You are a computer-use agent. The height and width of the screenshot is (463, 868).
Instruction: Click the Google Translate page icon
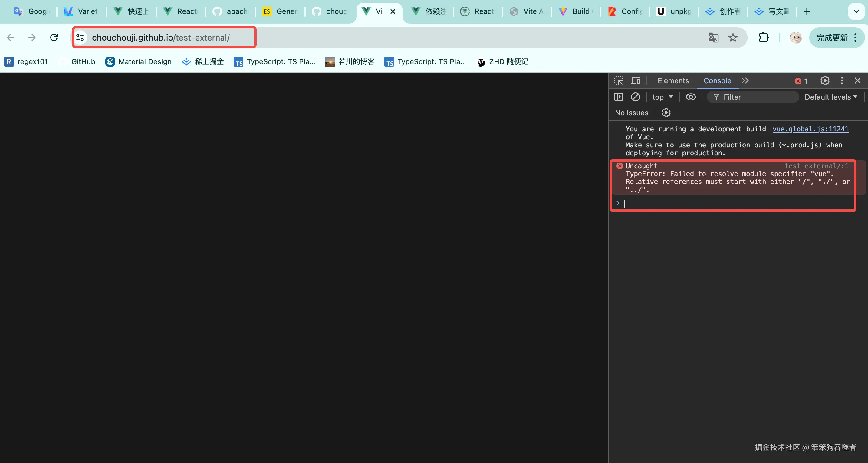tap(713, 38)
